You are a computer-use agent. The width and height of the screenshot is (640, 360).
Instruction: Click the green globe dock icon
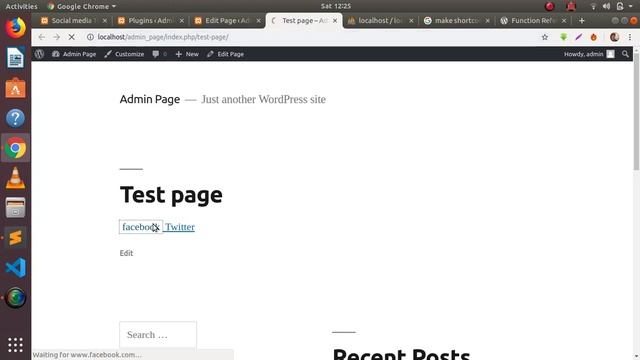[16, 298]
